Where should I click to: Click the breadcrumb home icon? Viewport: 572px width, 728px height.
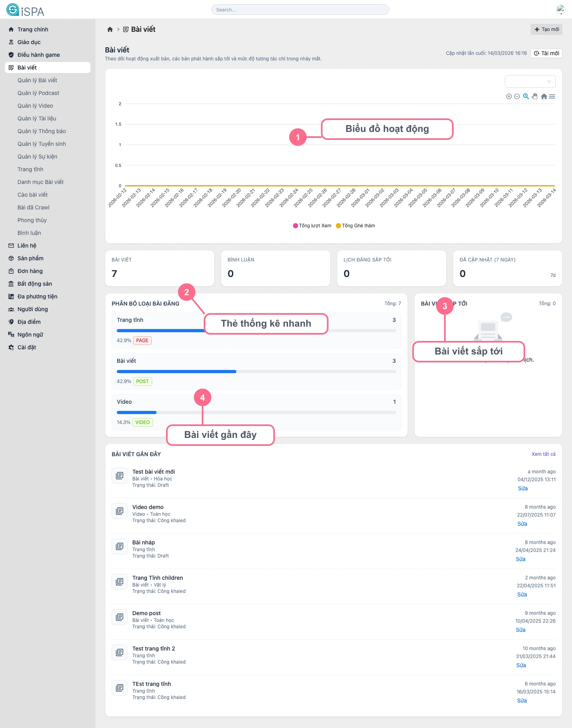tap(110, 29)
